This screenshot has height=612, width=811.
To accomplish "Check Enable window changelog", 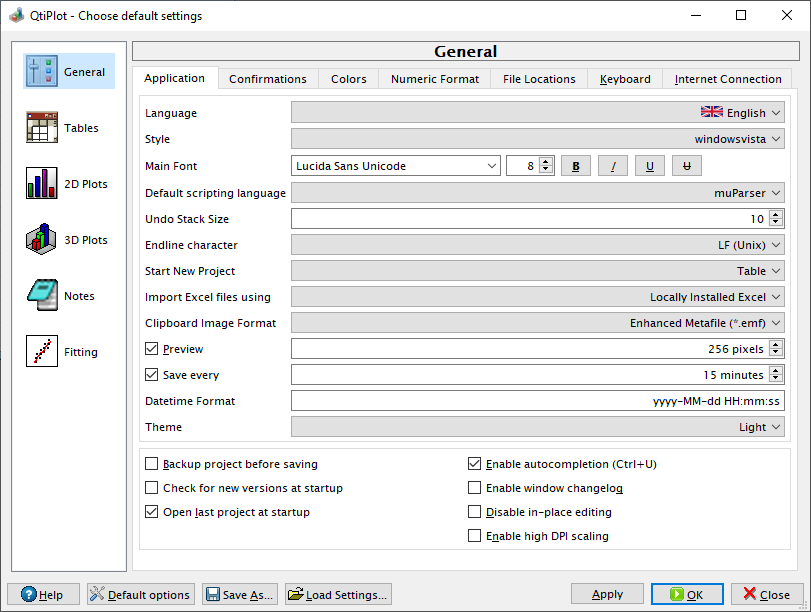I will [x=474, y=488].
